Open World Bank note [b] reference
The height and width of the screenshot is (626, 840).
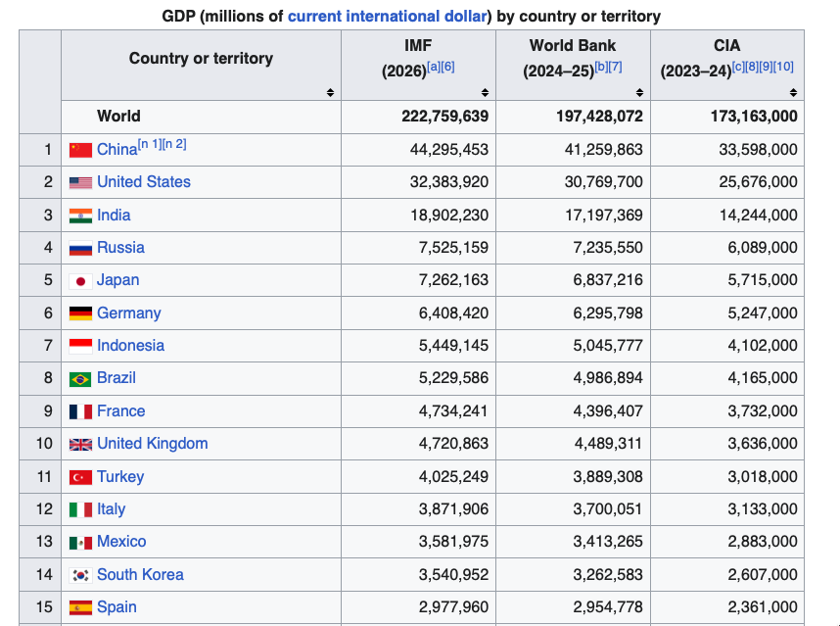click(x=601, y=67)
